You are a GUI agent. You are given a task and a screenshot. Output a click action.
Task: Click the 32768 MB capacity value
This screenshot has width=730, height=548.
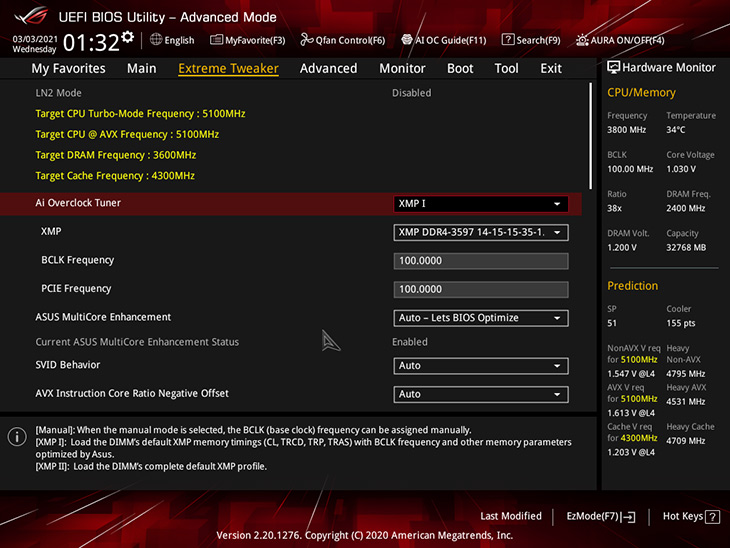pyautogui.click(x=686, y=248)
